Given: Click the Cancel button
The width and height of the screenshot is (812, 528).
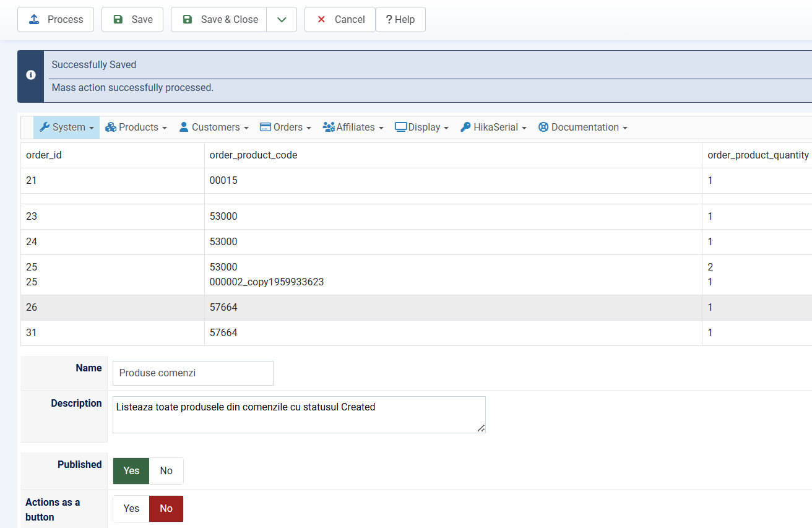Looking at the screenshot, I should (x=340, y=20).
